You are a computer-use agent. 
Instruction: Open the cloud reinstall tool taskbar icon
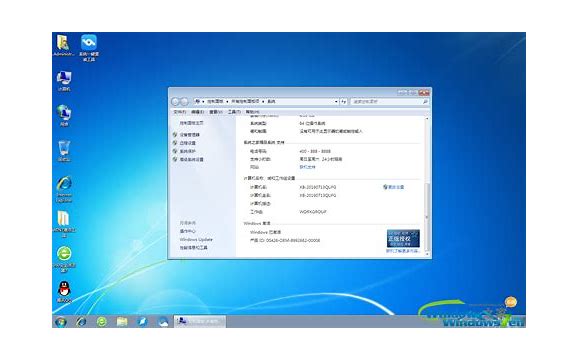pyautogui.click(x=163, y=322)
